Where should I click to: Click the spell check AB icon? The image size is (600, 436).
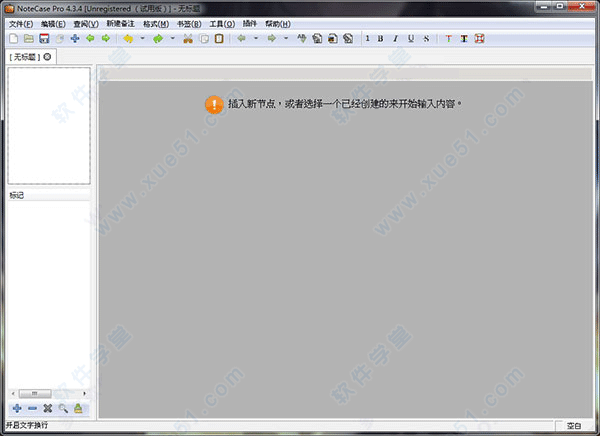302,38
